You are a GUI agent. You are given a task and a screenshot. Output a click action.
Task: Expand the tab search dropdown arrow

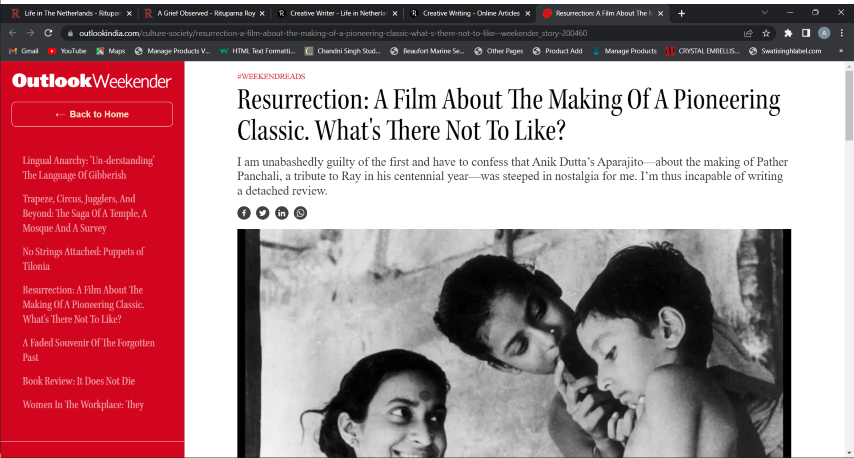click(765, 13)
